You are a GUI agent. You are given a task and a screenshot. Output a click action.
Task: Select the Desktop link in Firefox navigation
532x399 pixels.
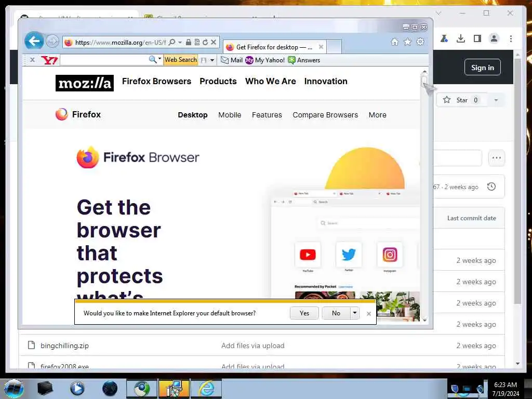pyautogui.click(x=193, y=115)
